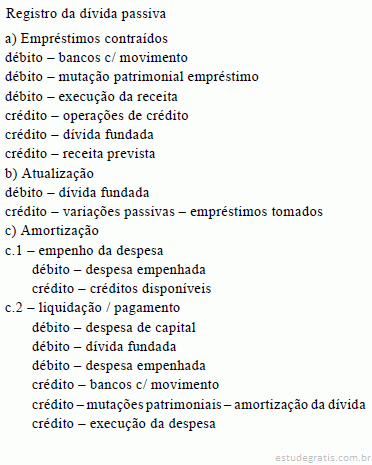Click the line 'débito – bancos c/ movimento' under section a

[96, 58]
